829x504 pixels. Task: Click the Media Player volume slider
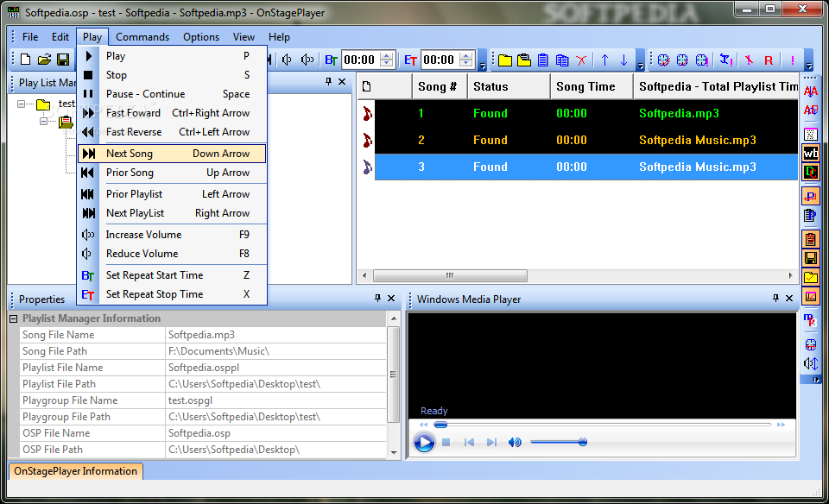coord(559,442)
